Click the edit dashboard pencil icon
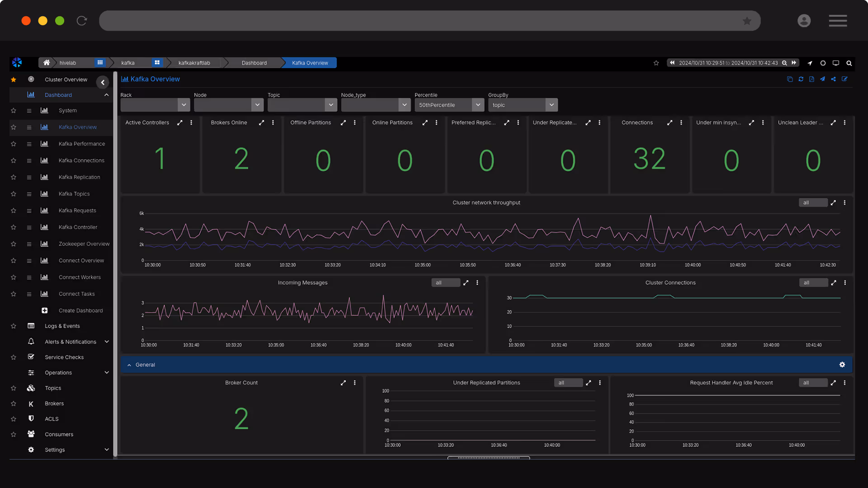Viewport: 868px width, 488px height. (x=844, y=79)
